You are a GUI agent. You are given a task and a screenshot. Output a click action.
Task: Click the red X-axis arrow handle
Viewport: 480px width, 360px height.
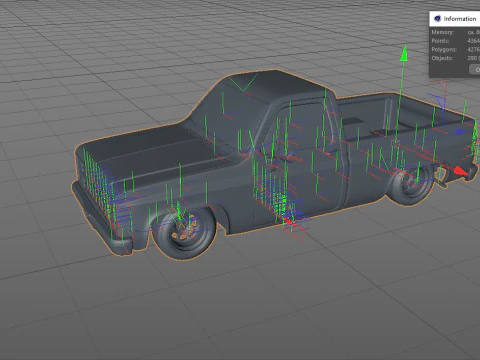tap(461, 171)
